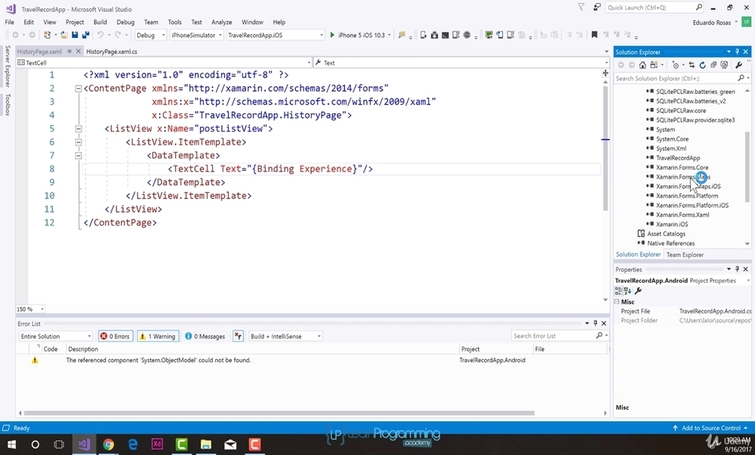The height and width of the screenshot is (455, 755).
Task: Click the editor split handle icon
Action: (605, 73)
